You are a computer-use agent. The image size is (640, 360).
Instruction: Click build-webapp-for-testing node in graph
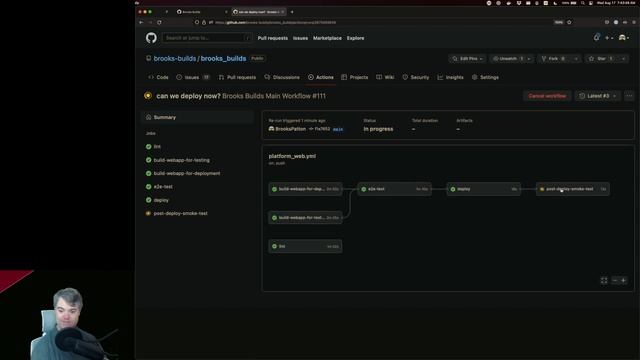pos(305,218)
